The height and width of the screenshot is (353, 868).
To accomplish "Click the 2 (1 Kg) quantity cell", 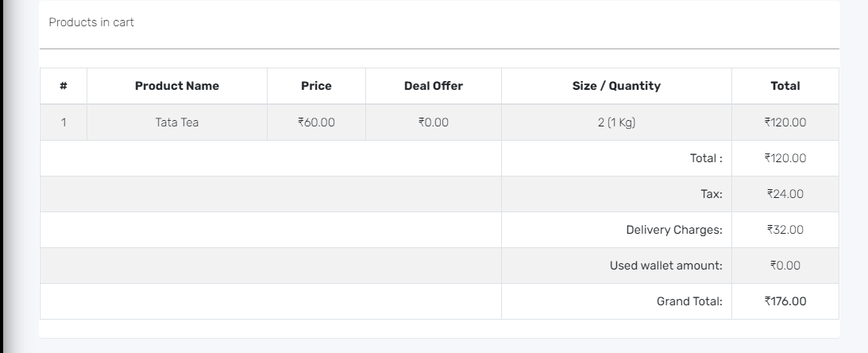I will click(617, 122).
